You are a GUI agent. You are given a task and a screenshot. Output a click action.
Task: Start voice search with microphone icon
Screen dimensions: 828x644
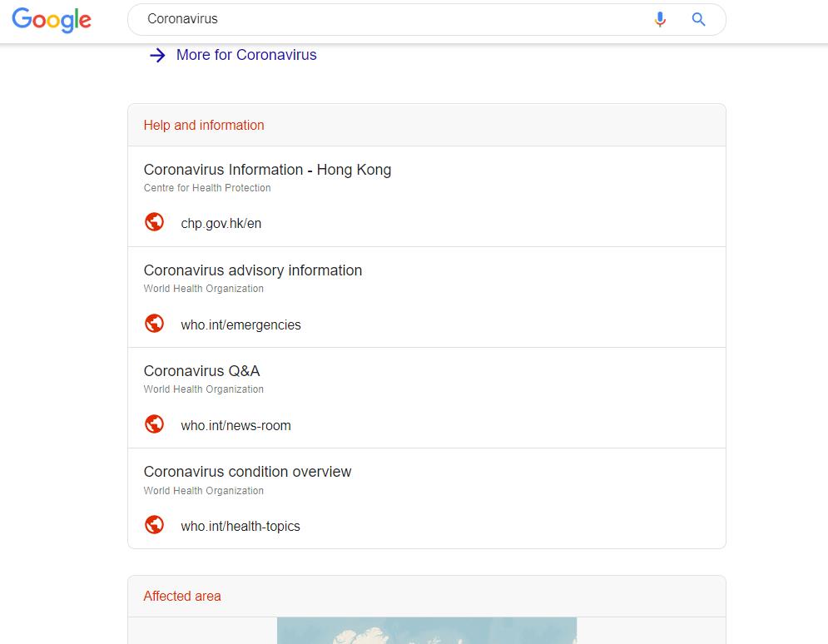[x=660, y=20]
